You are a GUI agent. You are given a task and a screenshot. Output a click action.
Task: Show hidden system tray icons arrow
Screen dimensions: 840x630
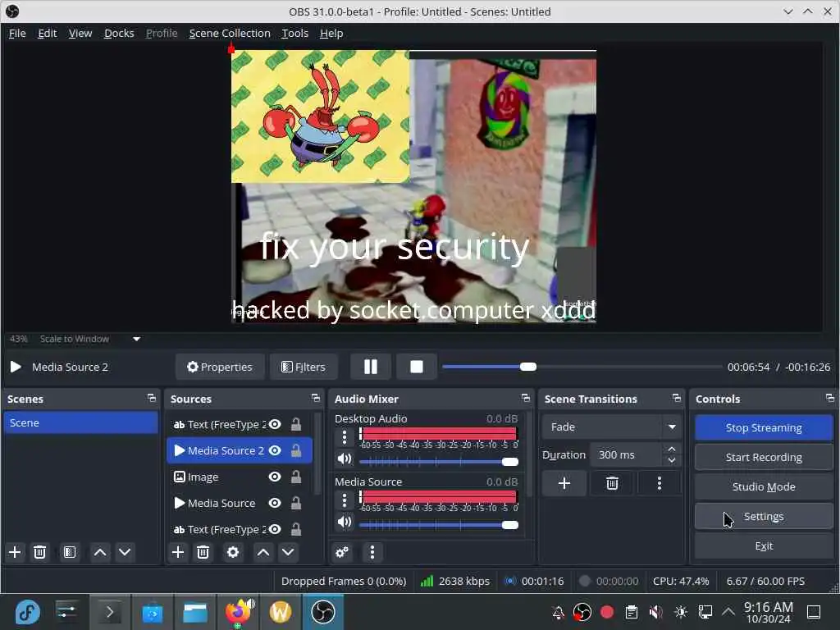(x=728, y=611)
